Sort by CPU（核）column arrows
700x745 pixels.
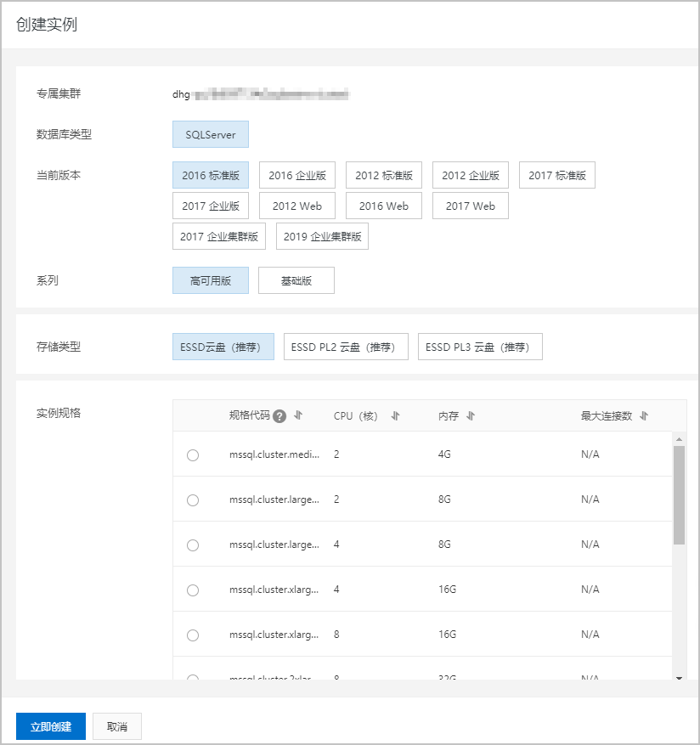click(395, 416)
